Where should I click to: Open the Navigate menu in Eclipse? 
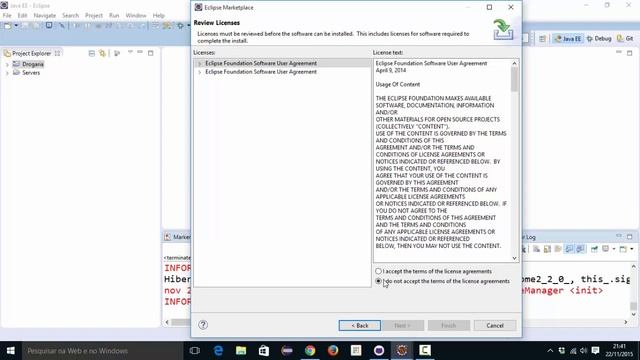pyautogui.click(x=44, y=16)
